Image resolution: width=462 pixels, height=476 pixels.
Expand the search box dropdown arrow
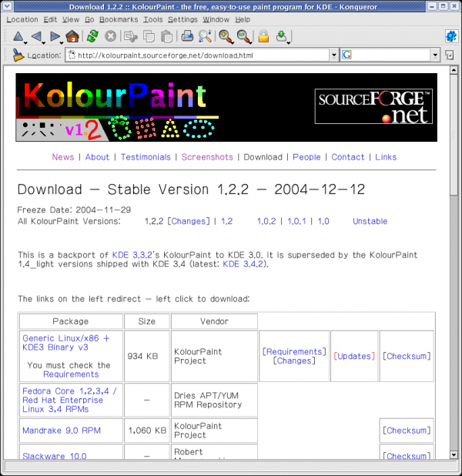coord(435,55)
